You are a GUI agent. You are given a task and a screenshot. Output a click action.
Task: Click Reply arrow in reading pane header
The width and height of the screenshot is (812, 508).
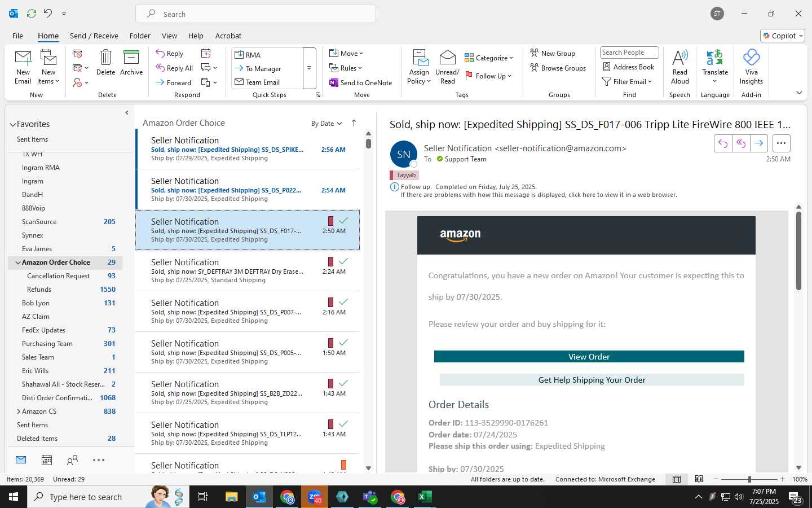(x=723, y=143)
